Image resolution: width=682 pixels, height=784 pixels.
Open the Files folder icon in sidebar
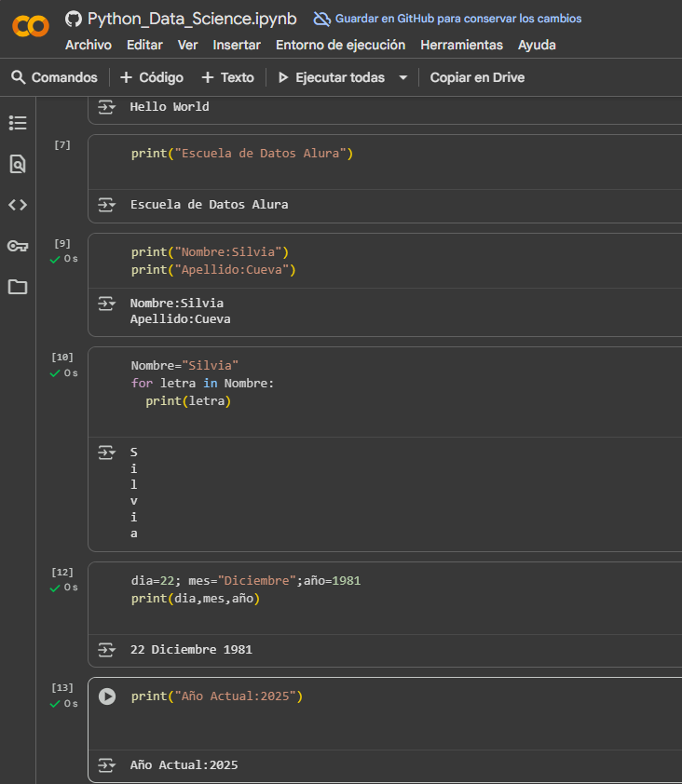click(x=18, y=287)
